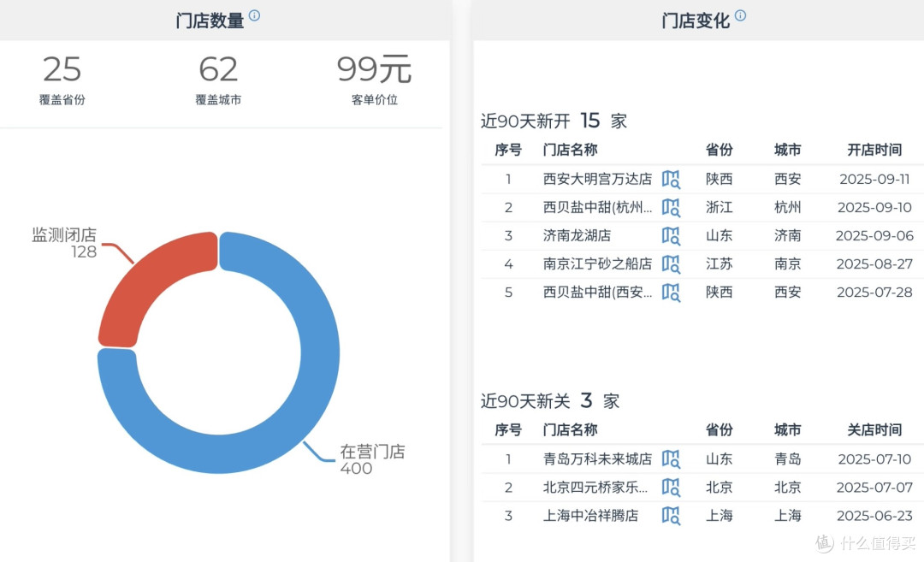Select store name 西安大明宫万达店
The width and height of the screenshot is (924, 562).
[597, 179]
